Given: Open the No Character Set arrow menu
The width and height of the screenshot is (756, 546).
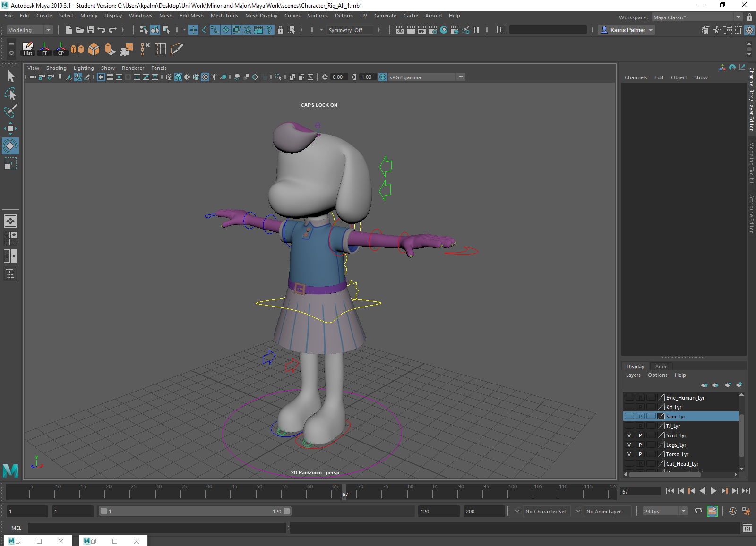Looking at the screenshot, I should pyautogui.click(x=517, y=511).
